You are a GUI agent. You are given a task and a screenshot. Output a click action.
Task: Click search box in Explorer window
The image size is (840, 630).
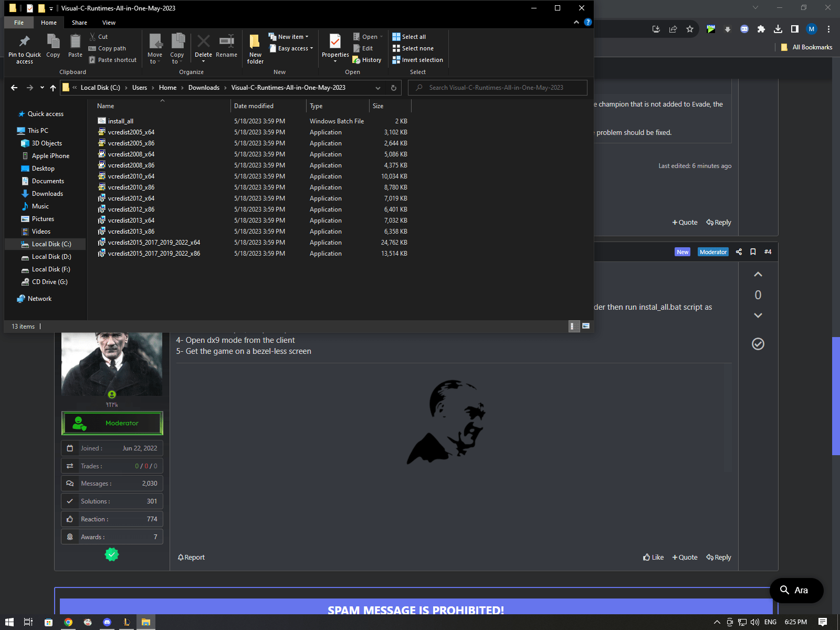pos(497,88)
